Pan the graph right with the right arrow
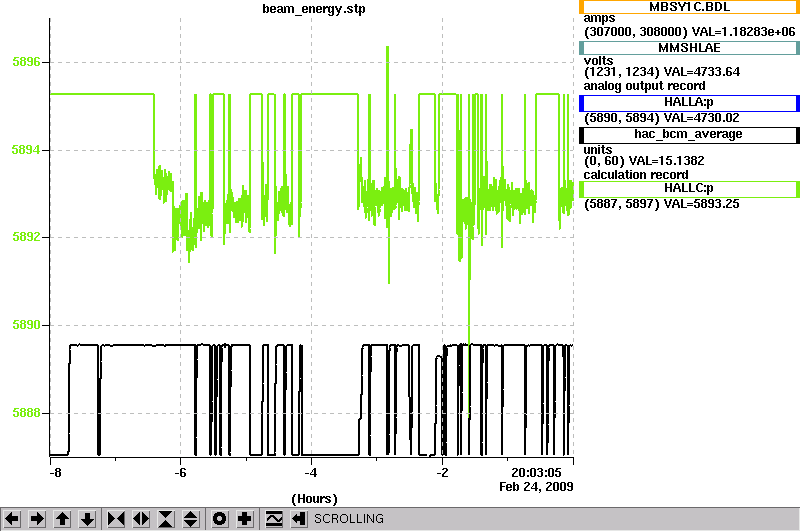This screenshot has height=531, width=800. (37, 519)
